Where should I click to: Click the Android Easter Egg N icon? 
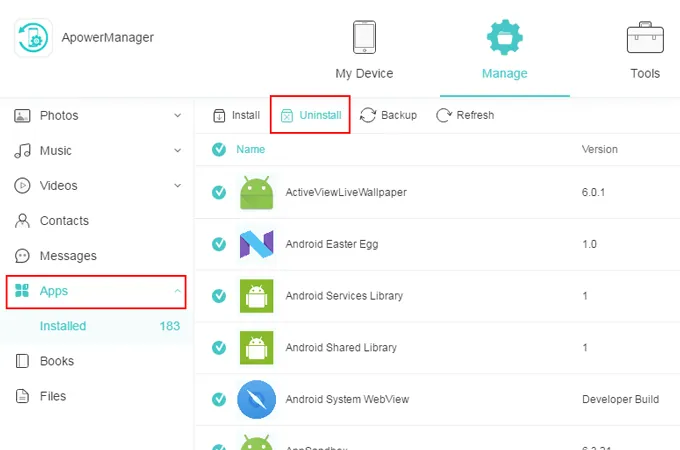[256, 244]
